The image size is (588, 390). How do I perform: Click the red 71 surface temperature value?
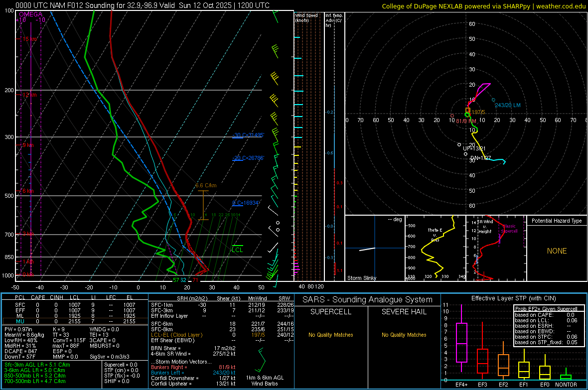pyautogui.click(x=195, y=280)
